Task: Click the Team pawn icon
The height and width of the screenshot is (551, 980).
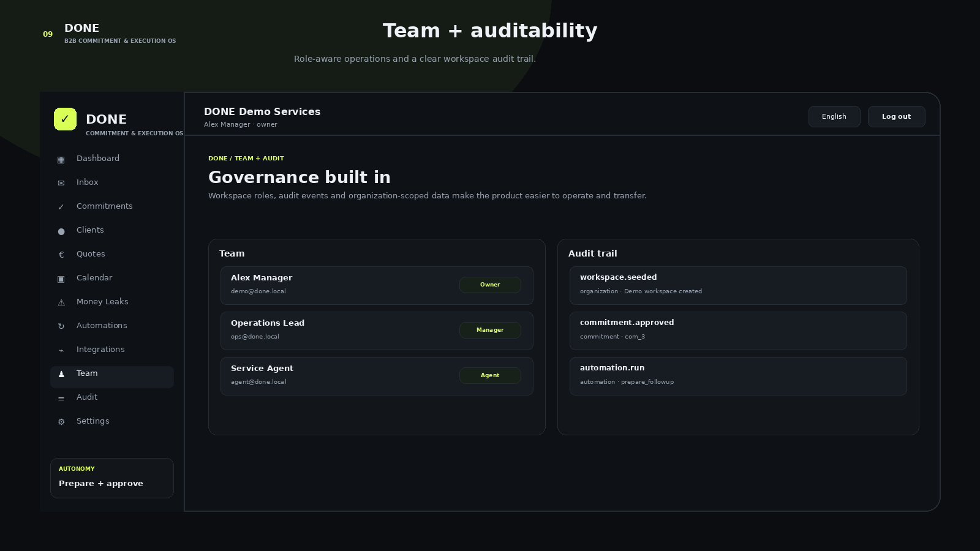Action: 61,374
